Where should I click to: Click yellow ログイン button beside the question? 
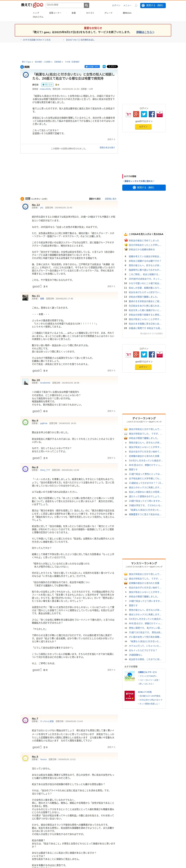point(143,127)
